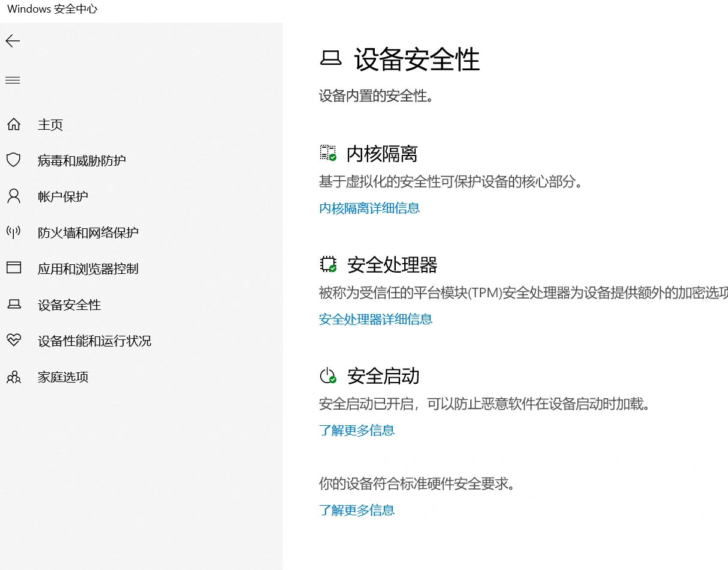Click 了解更多信息 under 标准硬件安全要求
728x570 pixels.
[357, 510]
